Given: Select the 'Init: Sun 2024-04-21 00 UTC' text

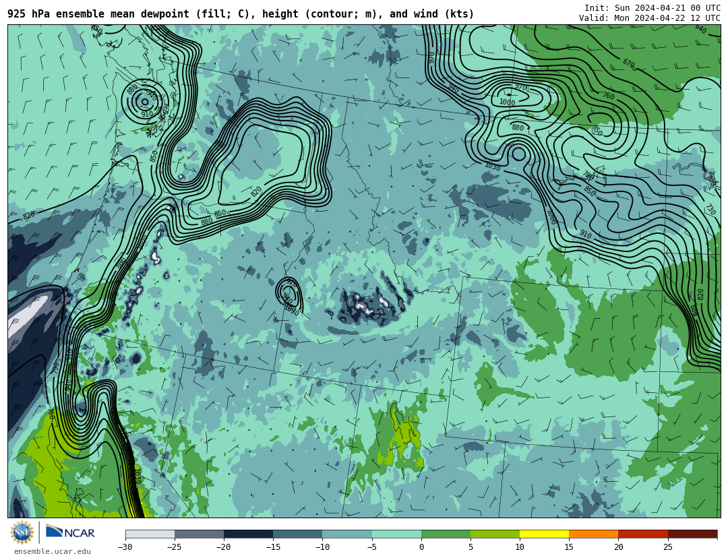Looking at the screenshot, I should pyautogui.click(x=653, y=8).
